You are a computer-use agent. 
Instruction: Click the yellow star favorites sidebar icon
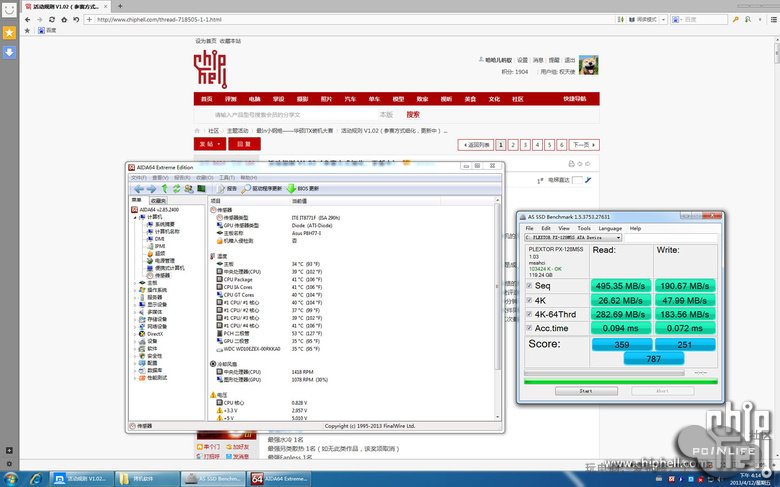tap(9, 33)
